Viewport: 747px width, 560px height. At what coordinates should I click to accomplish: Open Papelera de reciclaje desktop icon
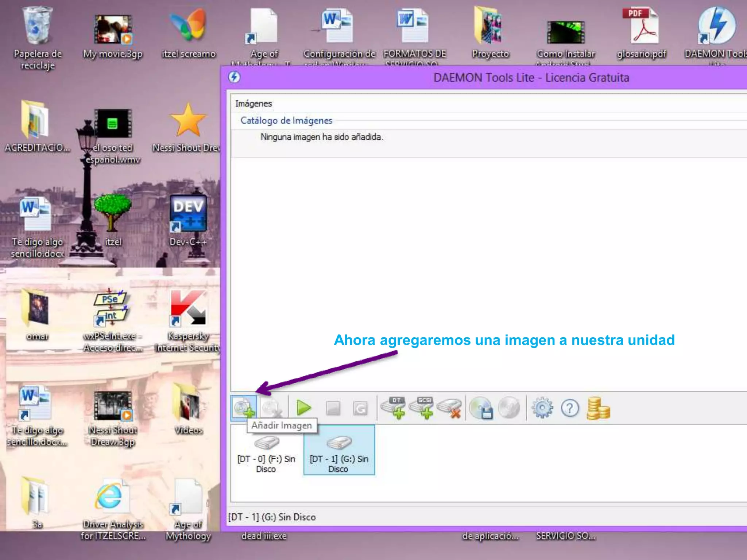pos(38,38)
